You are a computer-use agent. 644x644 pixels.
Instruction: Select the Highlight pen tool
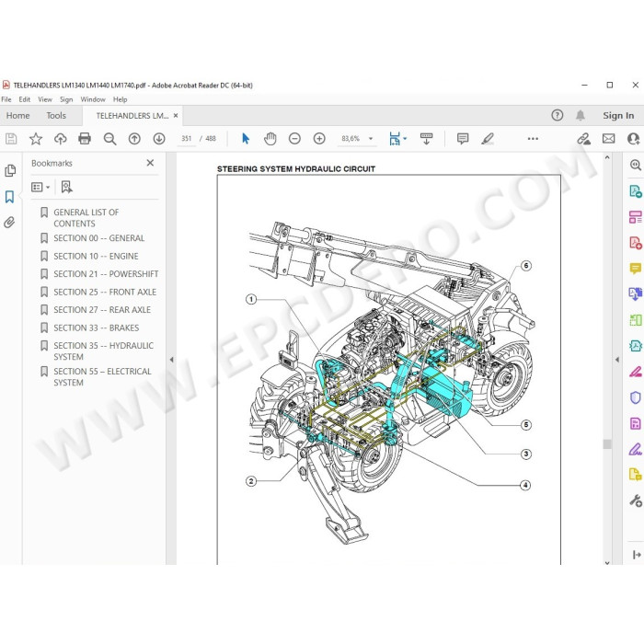click(x=488, y=139)
